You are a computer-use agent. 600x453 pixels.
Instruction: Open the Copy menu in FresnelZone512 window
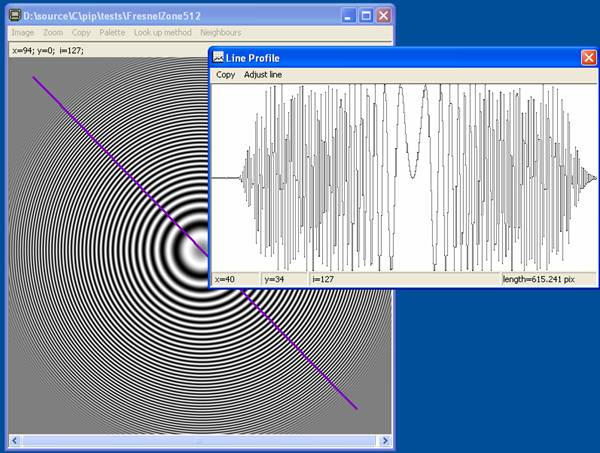[x=81, y=33]
